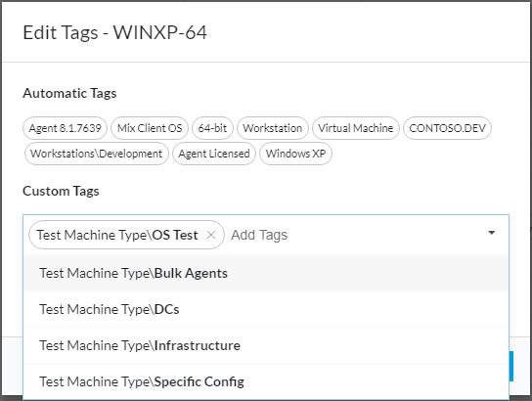Click the Virtual Machine tag chip

point(356,128)
